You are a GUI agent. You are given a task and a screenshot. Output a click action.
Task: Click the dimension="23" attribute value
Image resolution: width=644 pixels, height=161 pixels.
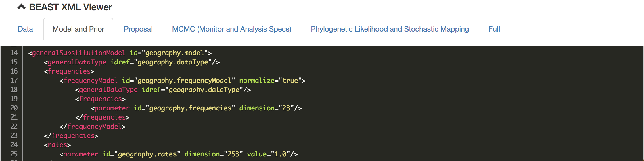pos(286,108)
